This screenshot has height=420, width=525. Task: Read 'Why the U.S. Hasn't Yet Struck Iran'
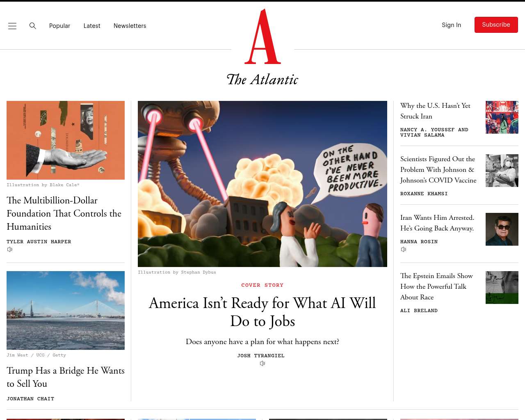(x=435, y=111)
